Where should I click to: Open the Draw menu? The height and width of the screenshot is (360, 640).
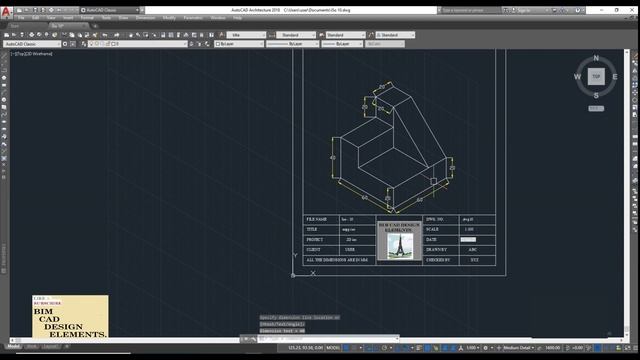point(123,18)
